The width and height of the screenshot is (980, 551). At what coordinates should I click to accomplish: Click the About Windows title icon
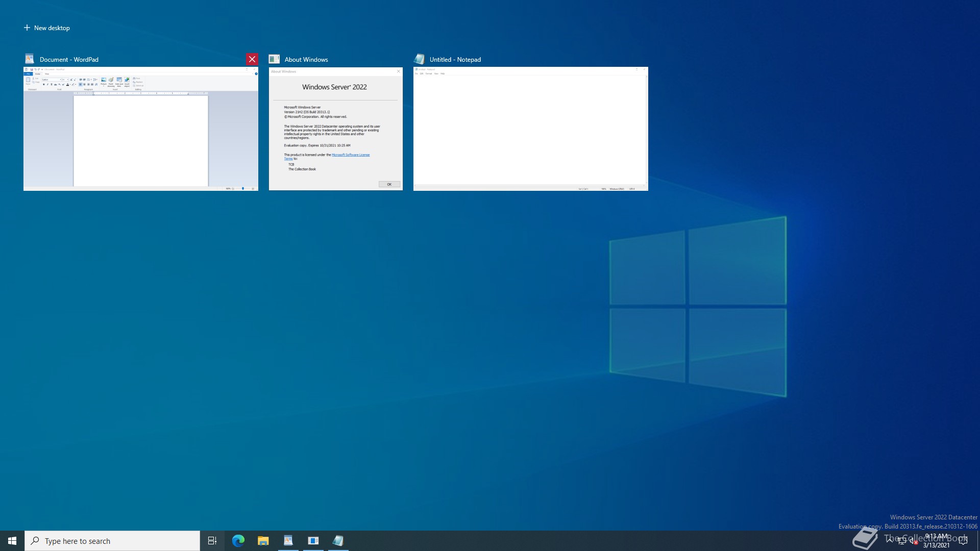click(274, 59)
